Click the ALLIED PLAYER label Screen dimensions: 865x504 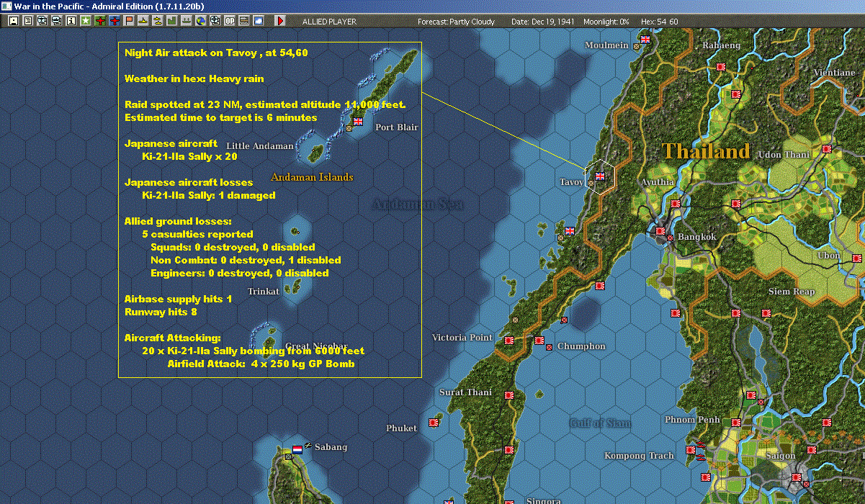329,22
